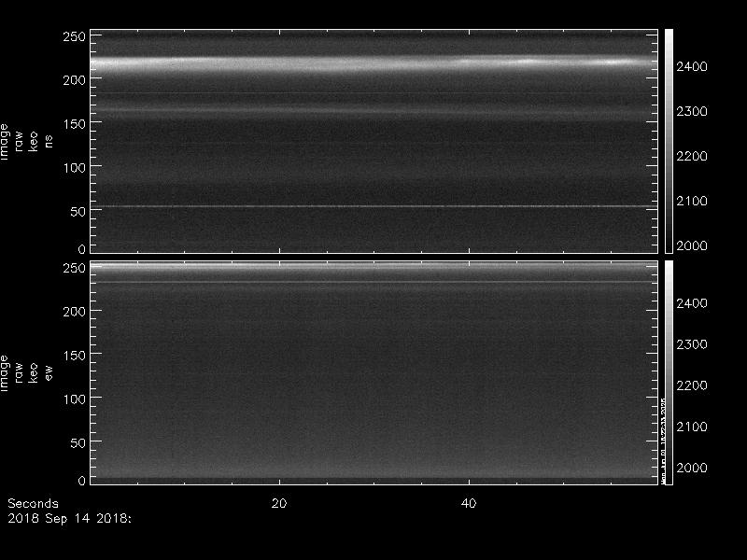
Task: Click '2400' on the lower colorbar scale
Action: tap(692, 303)
